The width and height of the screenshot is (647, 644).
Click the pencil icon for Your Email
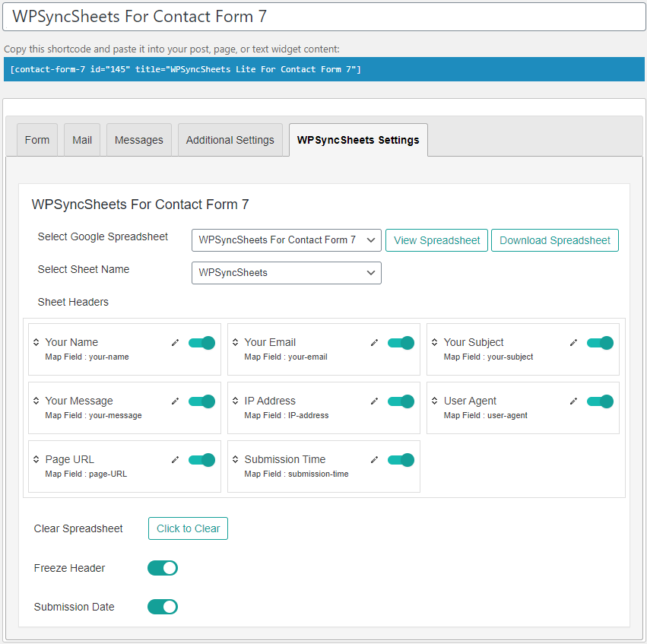374,343
